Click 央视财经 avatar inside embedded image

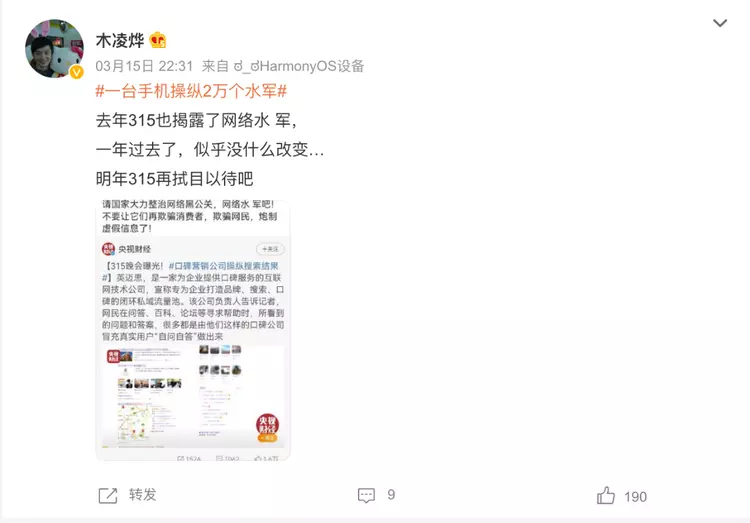[108, 249]
